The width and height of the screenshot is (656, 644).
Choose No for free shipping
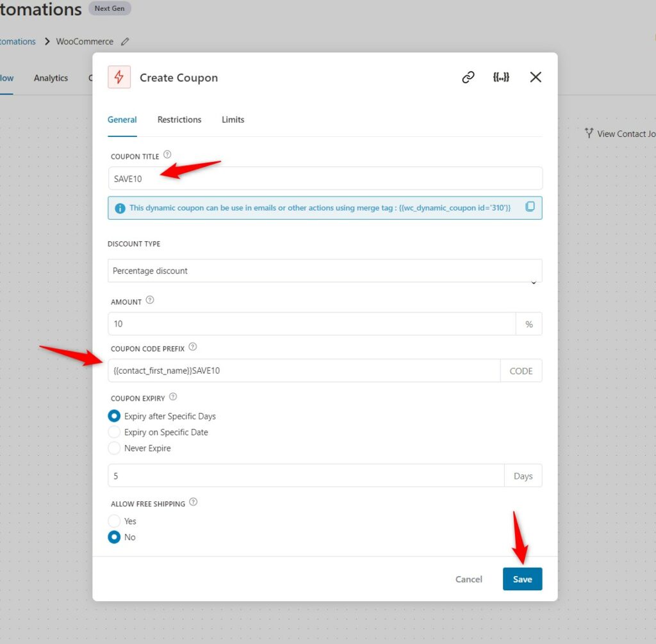point(114,537)
